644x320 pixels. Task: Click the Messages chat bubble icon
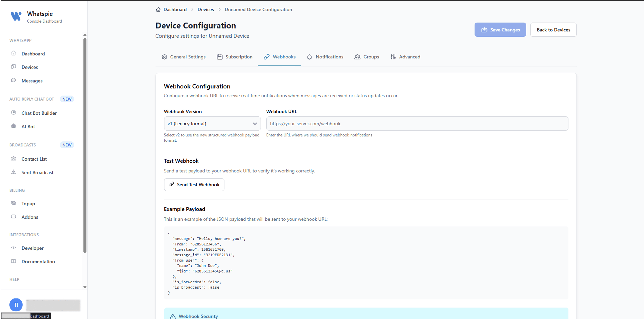point(14,80)
